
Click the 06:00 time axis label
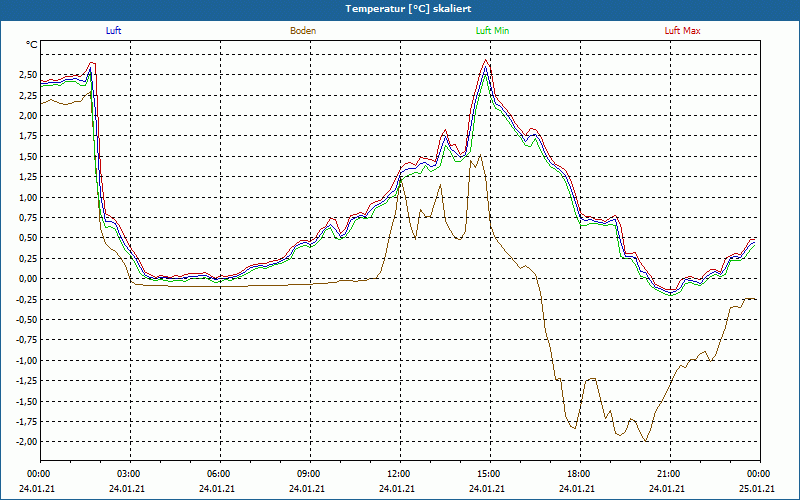click(x=220, y=474)
